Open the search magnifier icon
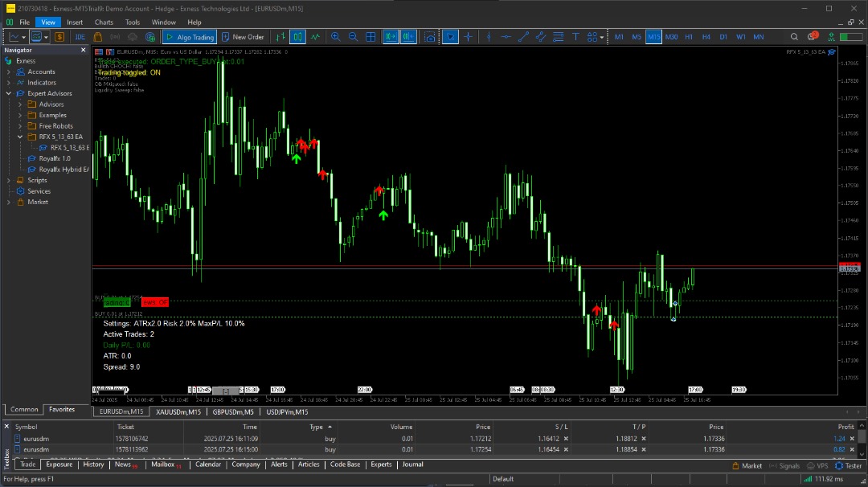 [794, 37]
